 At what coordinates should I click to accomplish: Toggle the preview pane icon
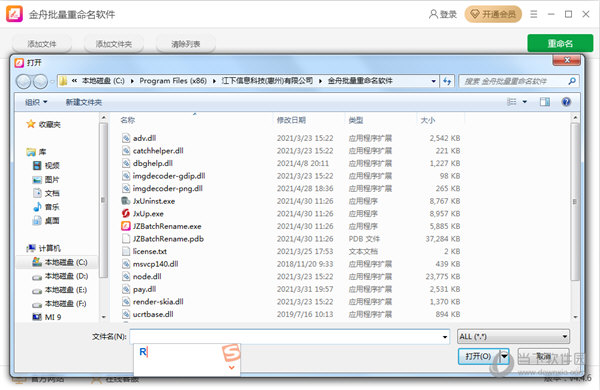(545, 102)
